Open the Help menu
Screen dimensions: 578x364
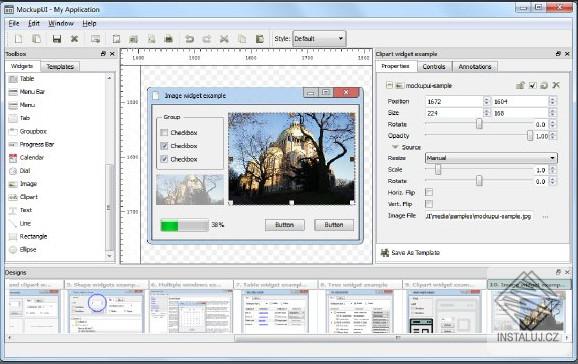pos(89,23)
